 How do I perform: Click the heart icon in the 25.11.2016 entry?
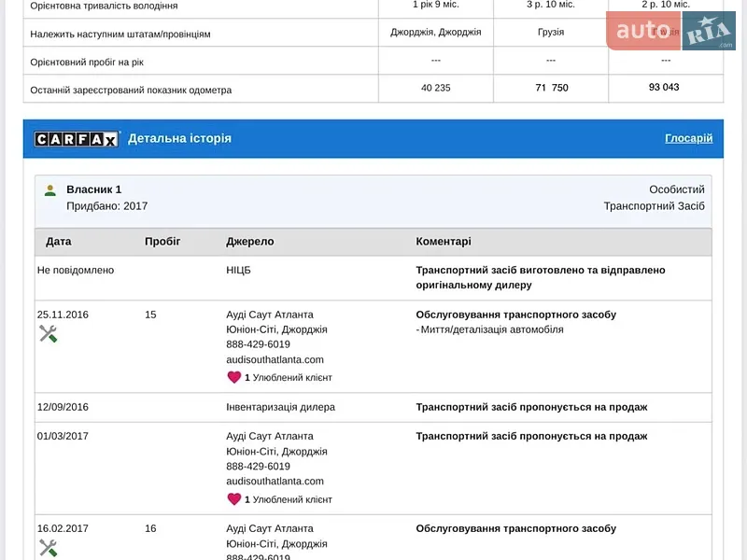(x=234, y=377)
